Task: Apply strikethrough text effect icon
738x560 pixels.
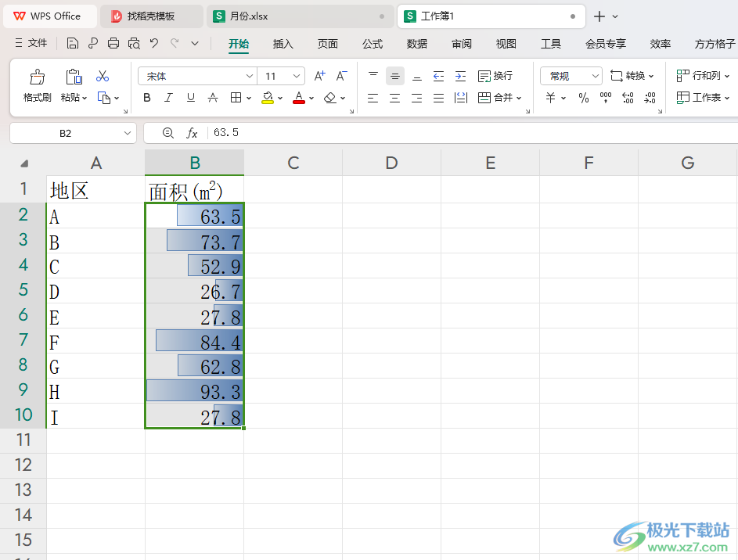Action: tap(213, 98)
